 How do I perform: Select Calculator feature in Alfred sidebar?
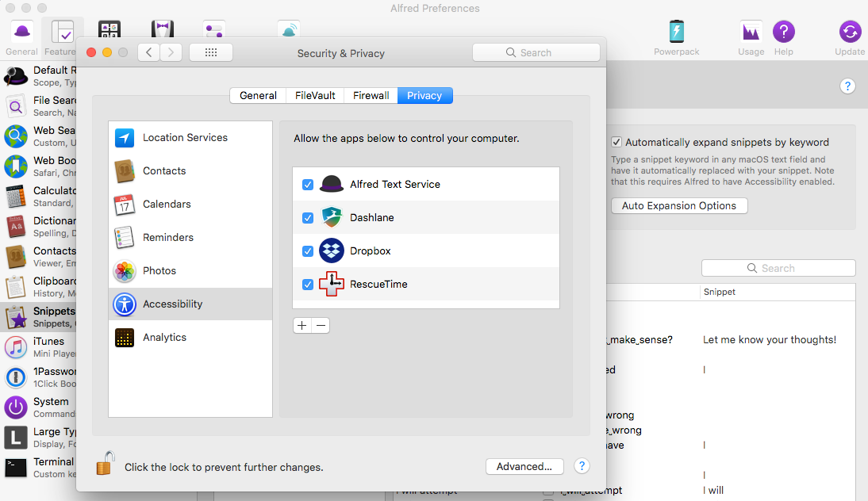pyautogui.click(x=38, y=197)
